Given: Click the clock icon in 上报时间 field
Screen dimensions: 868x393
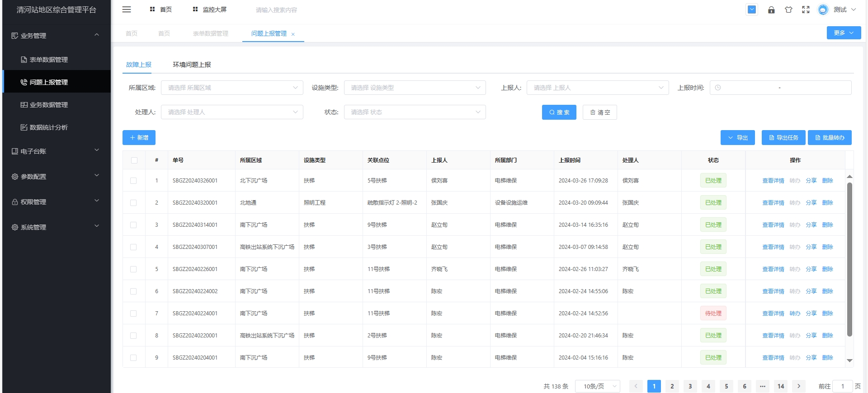Looking at the screenshot, I should [718, 88].
